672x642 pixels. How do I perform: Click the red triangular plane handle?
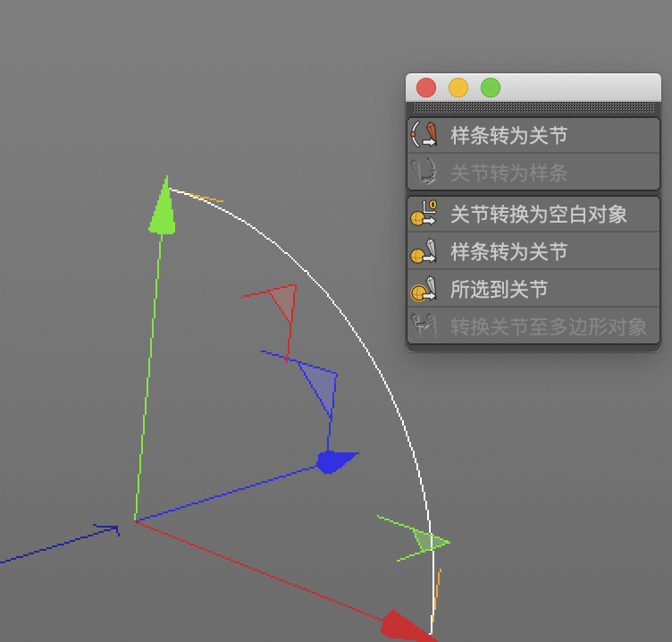coord(285,300)
